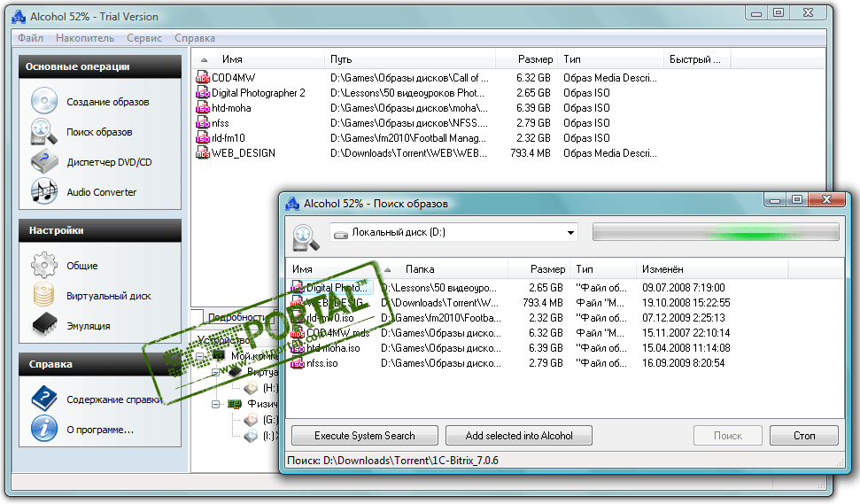The width and height of the screenshot is (860, 504).
Task: Click the Digital Photographer 2 iso icon in main list
Action: click(x=203, y=93)
